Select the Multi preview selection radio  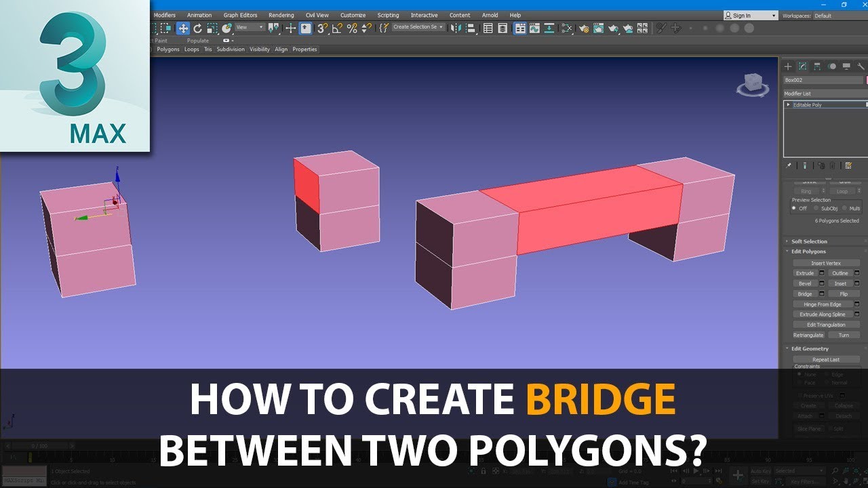click(844, 208)
